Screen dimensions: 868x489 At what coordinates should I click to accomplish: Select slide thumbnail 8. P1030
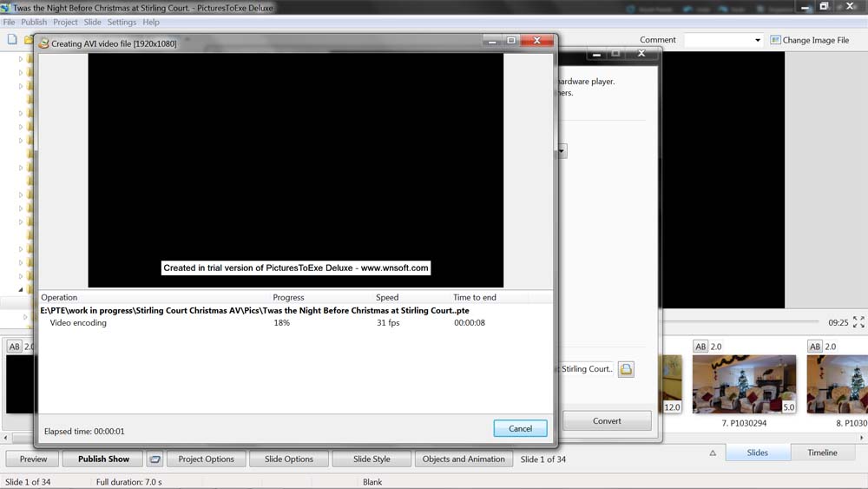click(837, 384)
